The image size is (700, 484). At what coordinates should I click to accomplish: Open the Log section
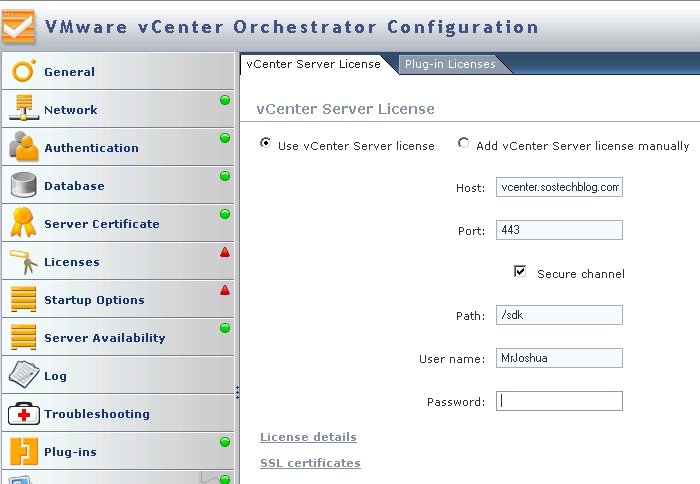click(x=118, y=375)
